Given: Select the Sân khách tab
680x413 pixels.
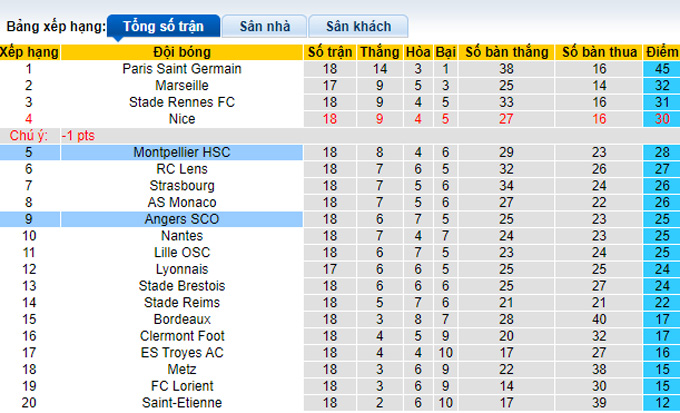Looking at the screenshot, I should tap(358, 26).
